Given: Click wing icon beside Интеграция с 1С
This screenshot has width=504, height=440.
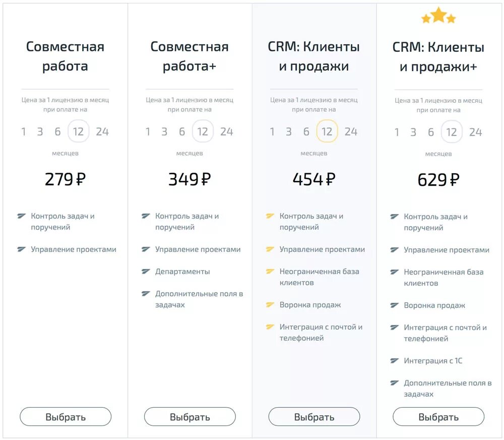Looking at the screenshot, I should pos(395,360).
